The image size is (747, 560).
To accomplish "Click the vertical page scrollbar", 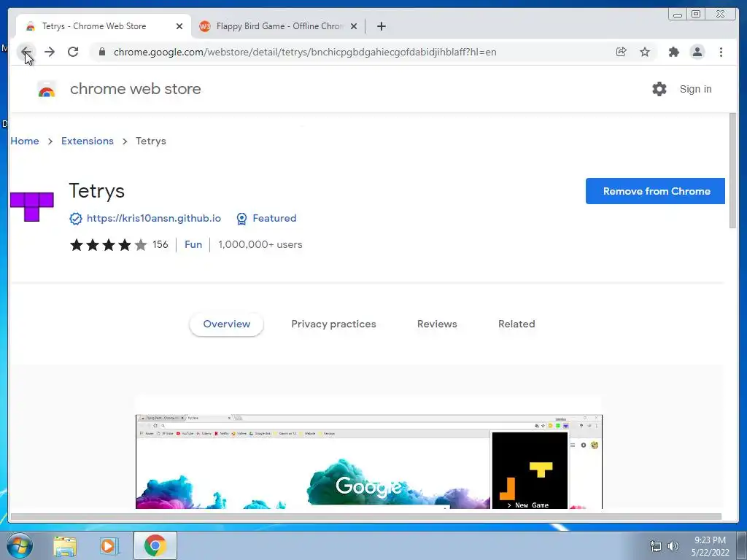I will pos(732,171).
